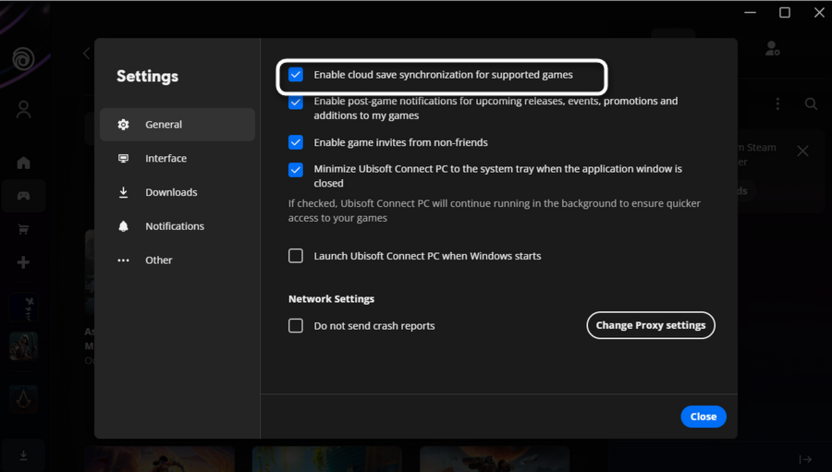Image resolution: width=832 pixels, height=472 pixels.
Task: Click the Network Settings heading
Action: click(x=331, y=299)
